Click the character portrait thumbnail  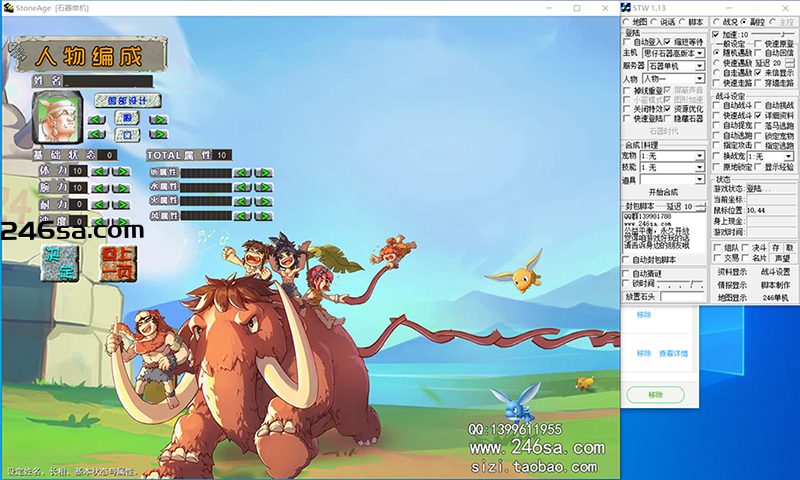pos(57,117)
